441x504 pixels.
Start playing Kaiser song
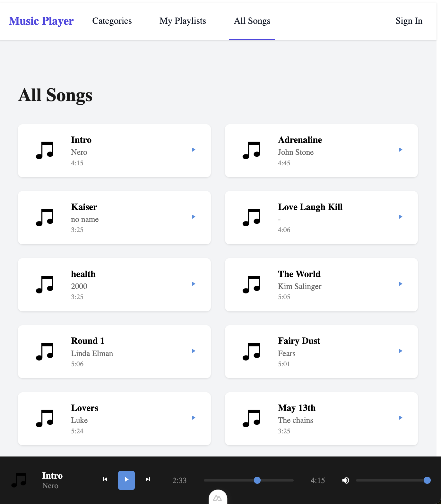point(194,217)
